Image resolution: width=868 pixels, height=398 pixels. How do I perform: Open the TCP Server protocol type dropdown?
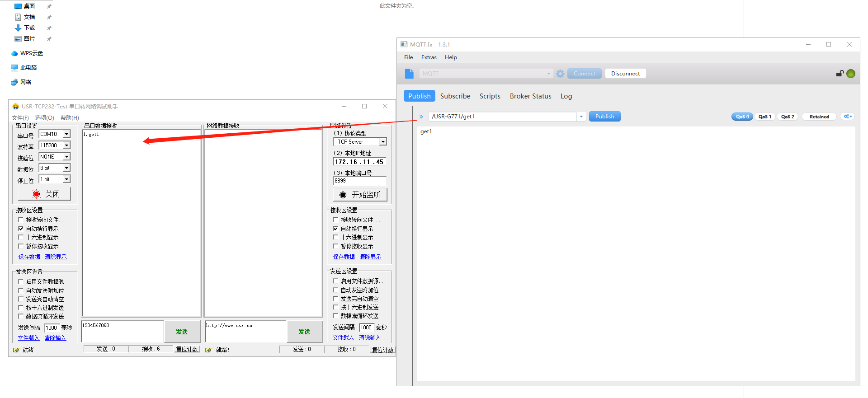(x=383, y=142)
